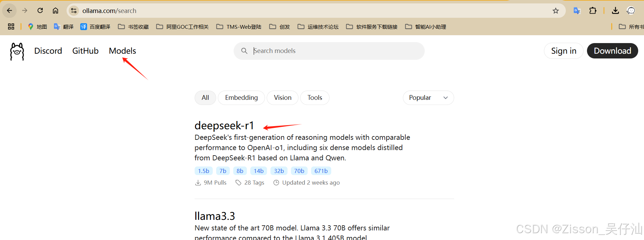
Task: Click the 28 Tags text
Action: tap(254, 183)
